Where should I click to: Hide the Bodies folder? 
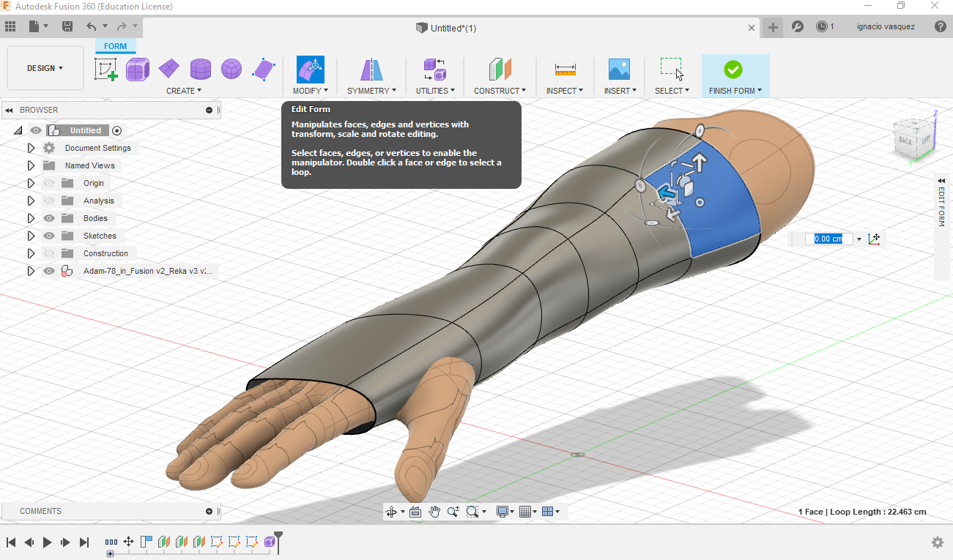[x=49, y=218]
